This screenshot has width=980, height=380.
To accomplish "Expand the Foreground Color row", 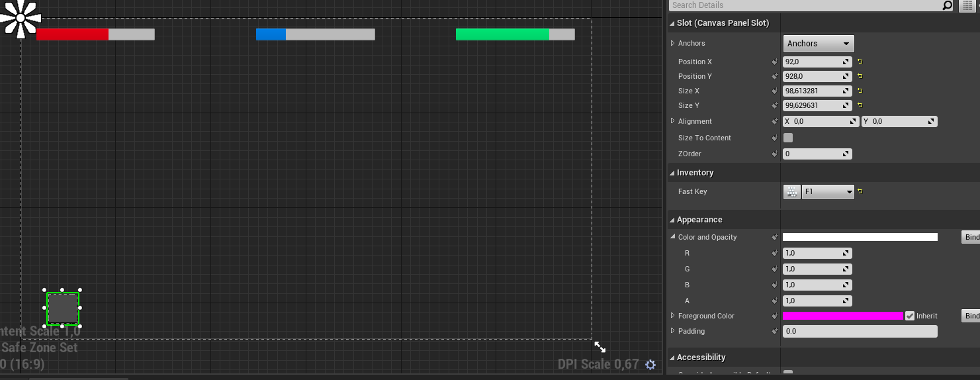I will tap(673, 316).
